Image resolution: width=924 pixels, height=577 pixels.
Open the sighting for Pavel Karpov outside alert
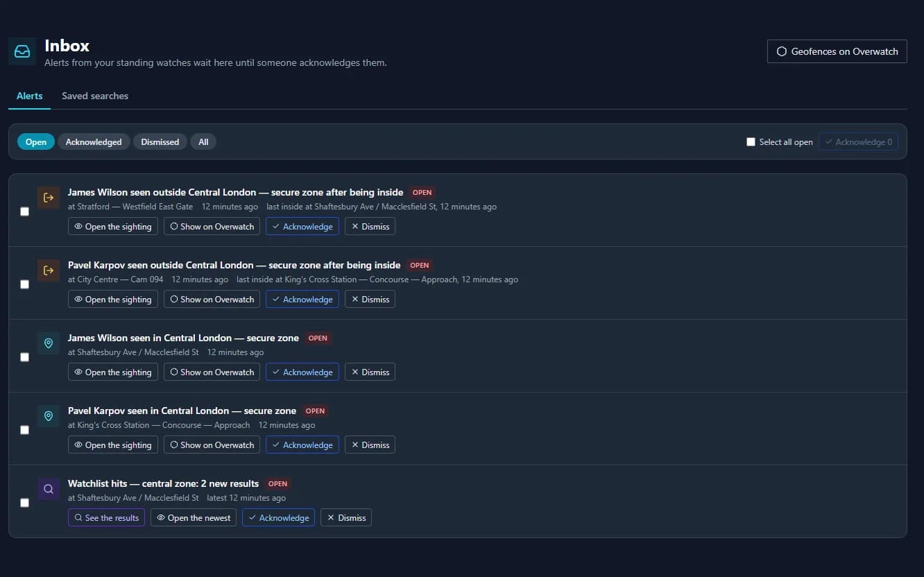click(113, 299)
